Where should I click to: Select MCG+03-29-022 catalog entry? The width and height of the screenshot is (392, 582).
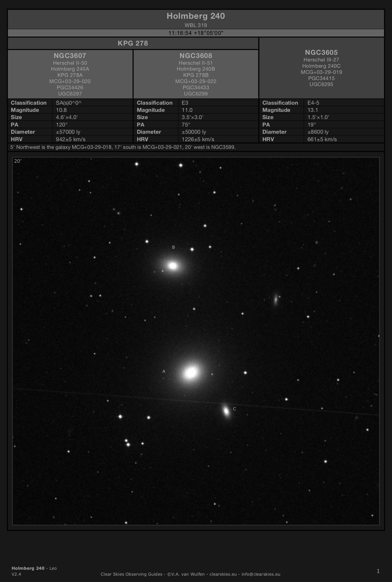[196, 81]
